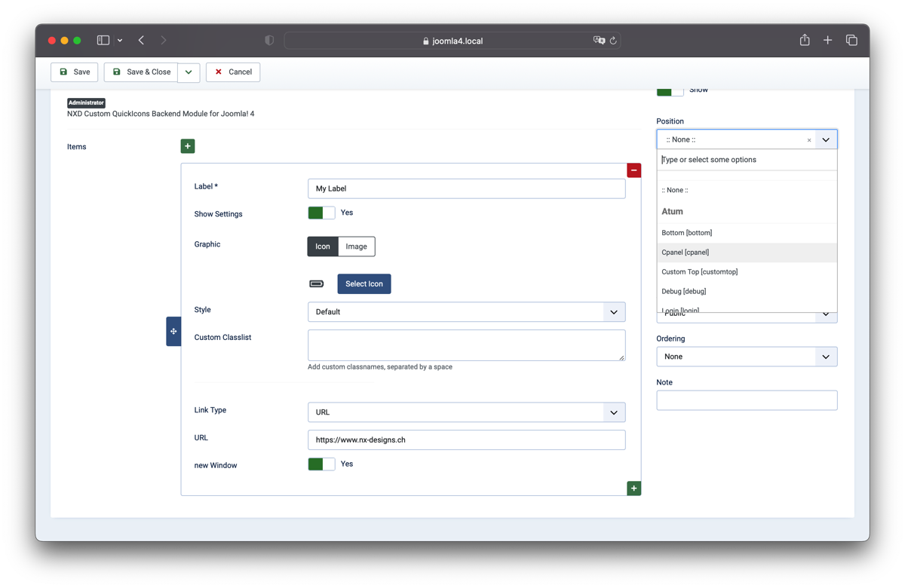Select Custom Top [customtop] position option
The height and width of the screenshot is (588, 905).
click(x=699, y=272)
